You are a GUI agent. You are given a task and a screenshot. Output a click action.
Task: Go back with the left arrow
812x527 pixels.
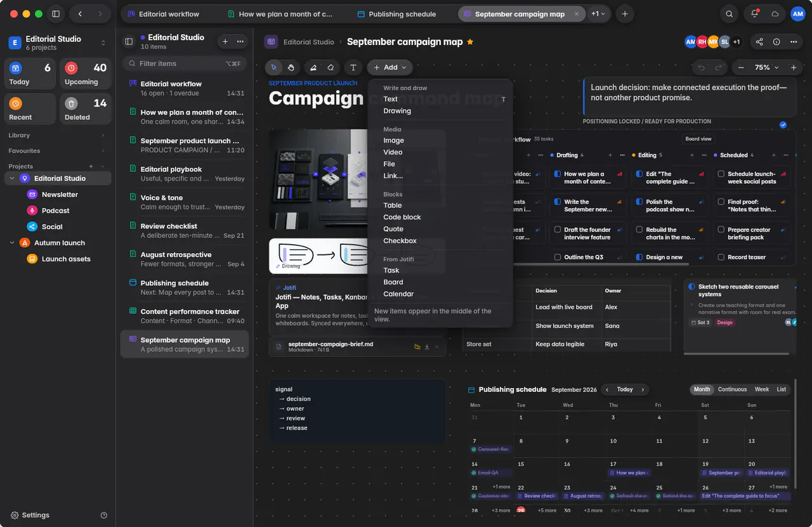point(80,14)
